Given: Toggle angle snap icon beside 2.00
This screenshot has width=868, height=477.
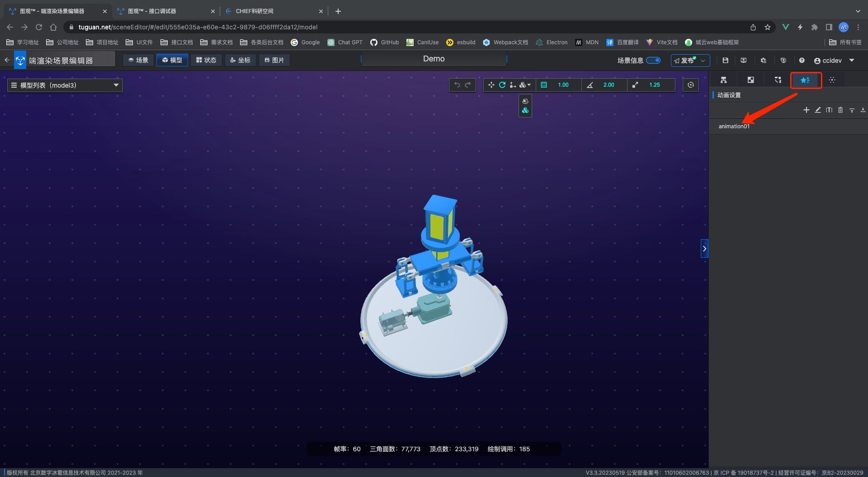Looking at the screenshot, I should pos(590,85).
